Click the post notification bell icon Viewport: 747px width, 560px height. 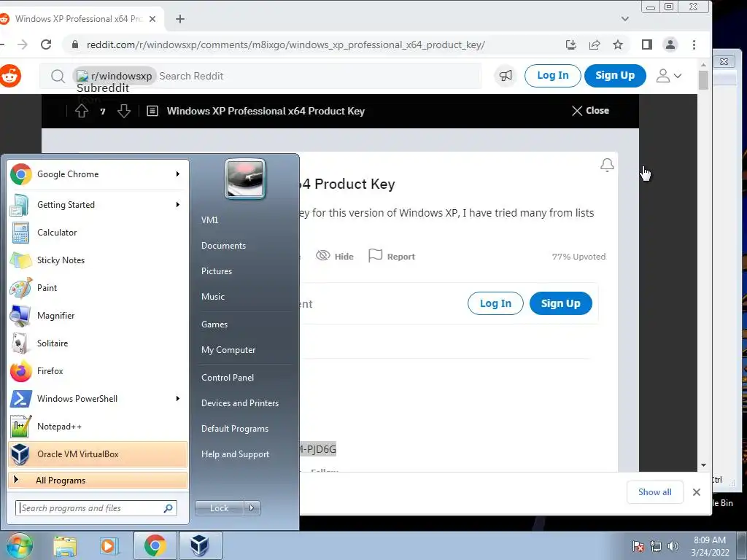[607, 165]
